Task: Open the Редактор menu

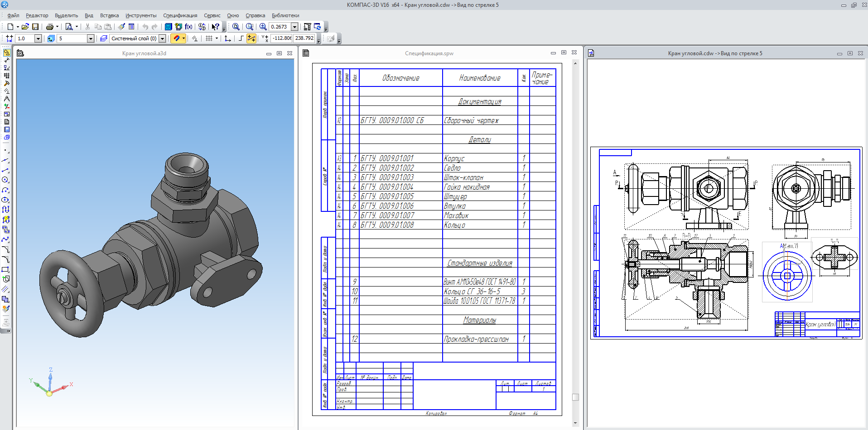Action: (37, 15)
